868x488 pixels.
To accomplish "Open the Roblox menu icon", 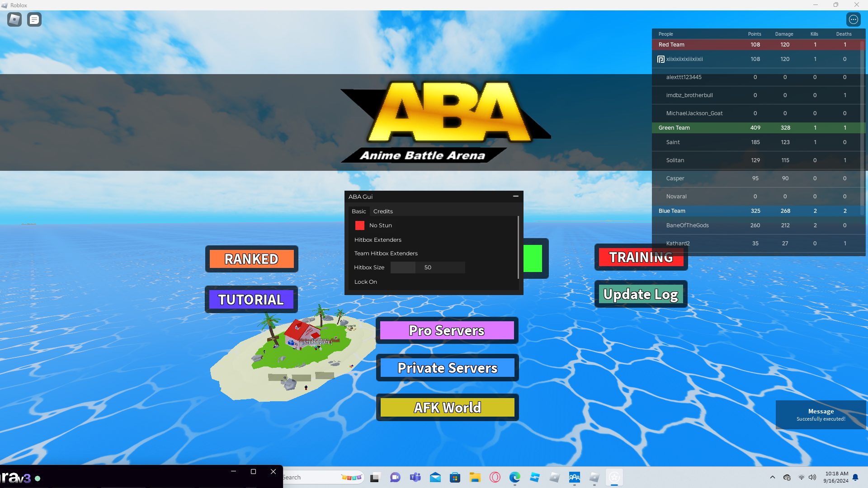I will click(14, 19).
